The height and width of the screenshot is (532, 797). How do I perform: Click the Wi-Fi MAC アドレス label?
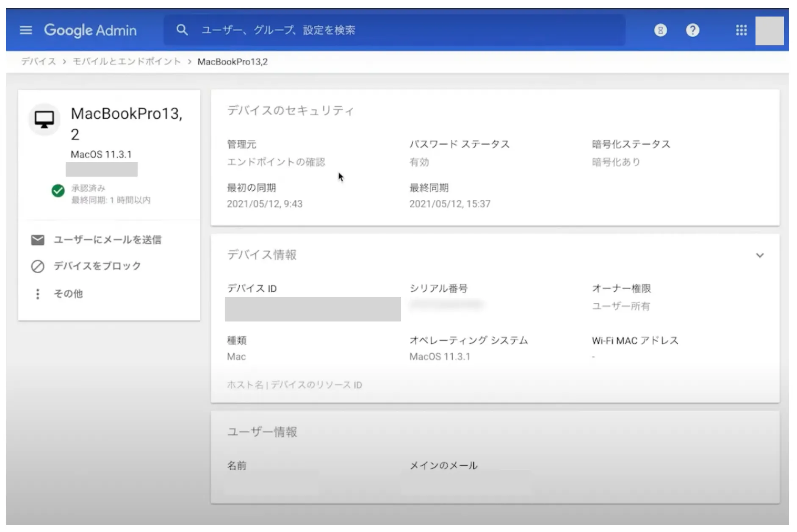(635, 341)
